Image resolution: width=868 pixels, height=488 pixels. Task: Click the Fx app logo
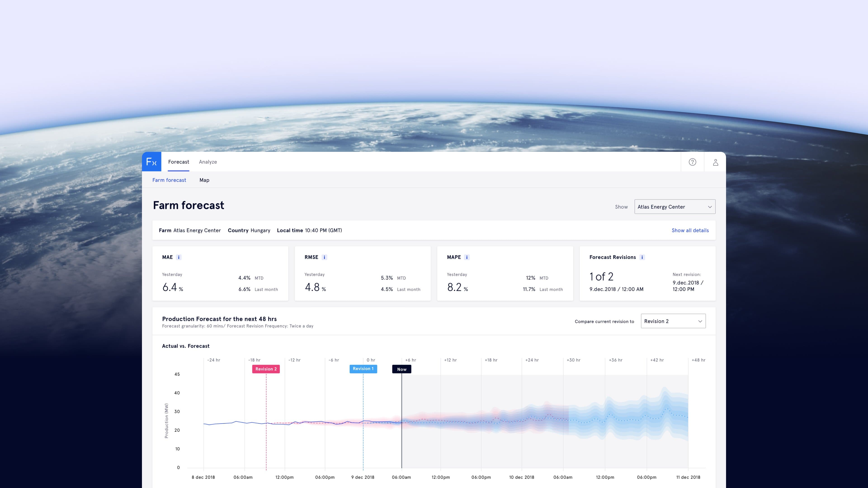point(151,162)
